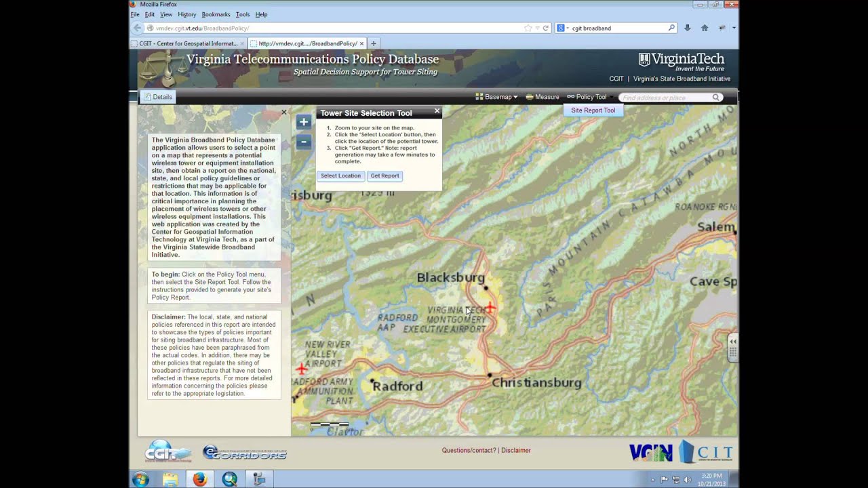Screen dimensions: 868x488
Task: Click the CGIT footer logo
Action: [x=167, y=452]
